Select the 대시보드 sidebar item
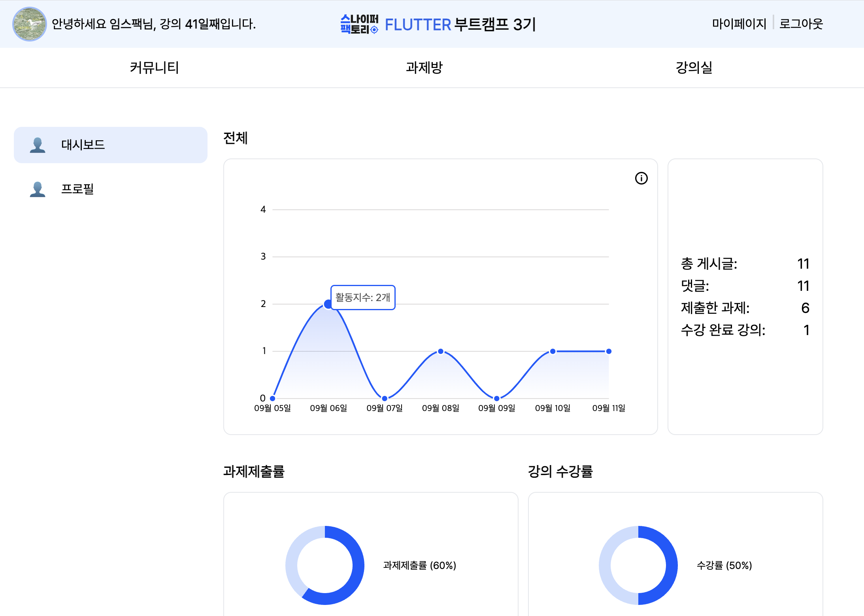The image size is (864, 616). coord(83,145)
